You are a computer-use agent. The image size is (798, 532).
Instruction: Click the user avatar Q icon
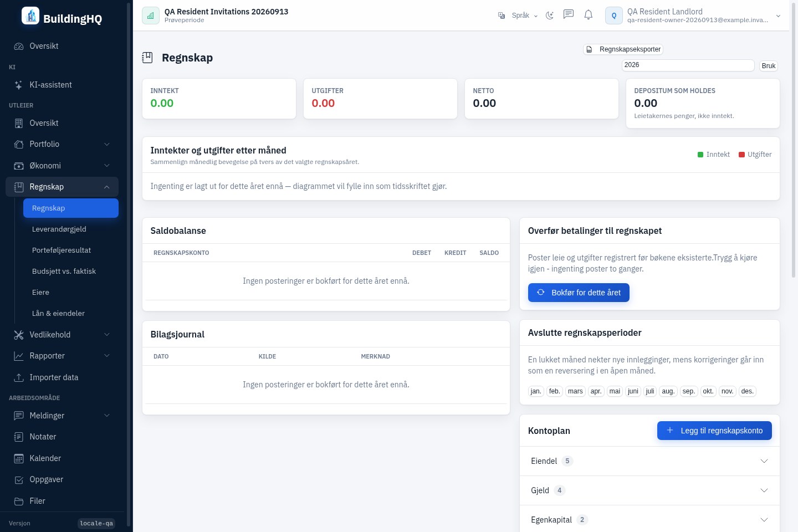tap(614, 16)
